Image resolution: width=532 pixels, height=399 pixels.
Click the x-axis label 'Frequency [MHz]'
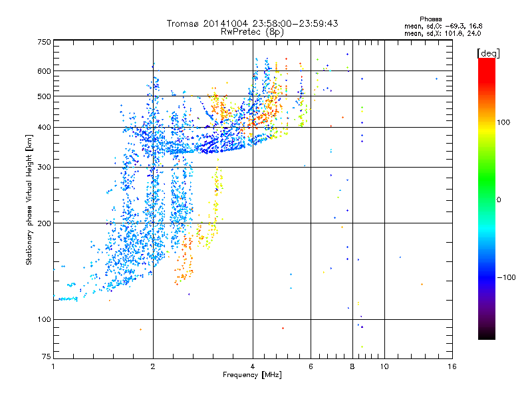coord(252,375)
